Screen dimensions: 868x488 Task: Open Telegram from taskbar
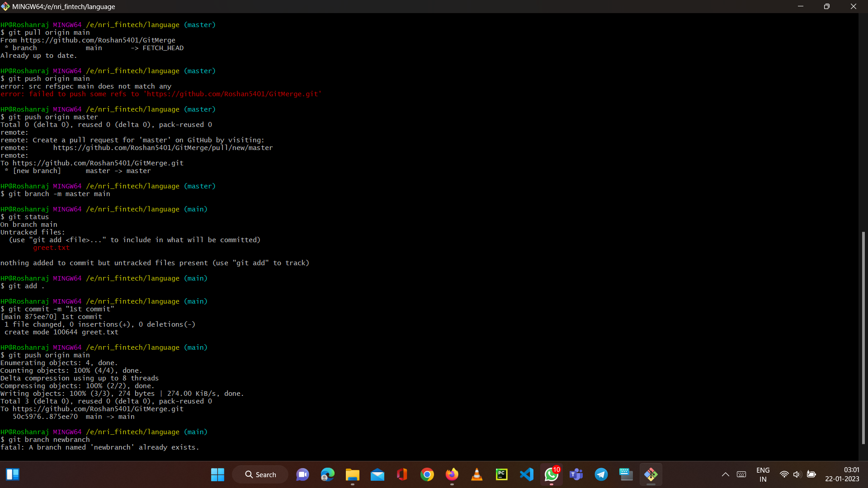(601, 474)
